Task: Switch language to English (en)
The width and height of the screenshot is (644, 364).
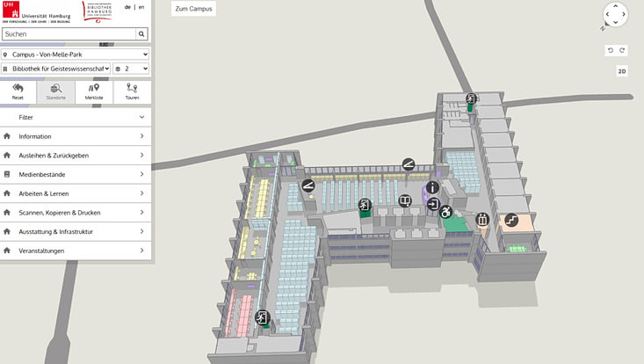Action: pyautogui.click(x=141, y=7)
